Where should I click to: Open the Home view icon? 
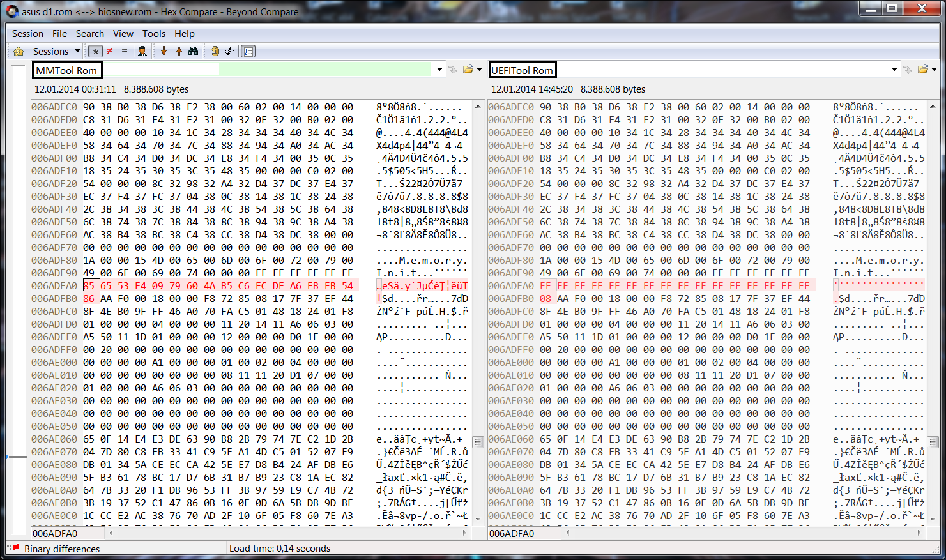coord(19,51)
